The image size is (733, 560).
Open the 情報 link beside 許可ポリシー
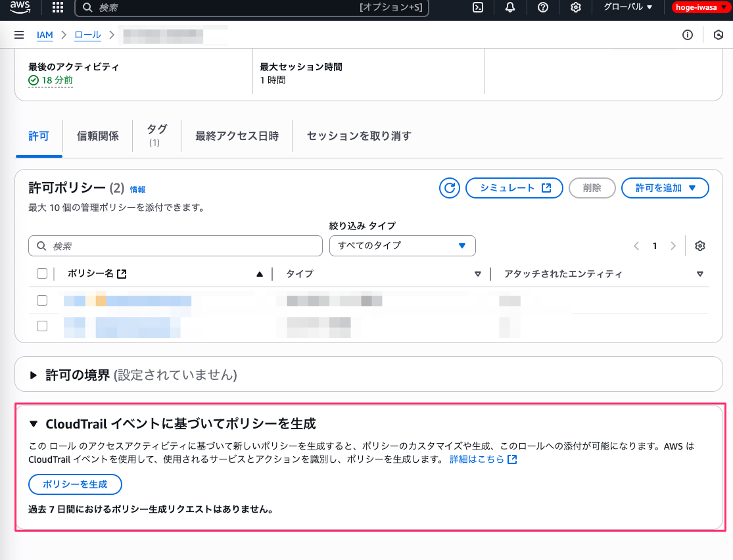137,189
